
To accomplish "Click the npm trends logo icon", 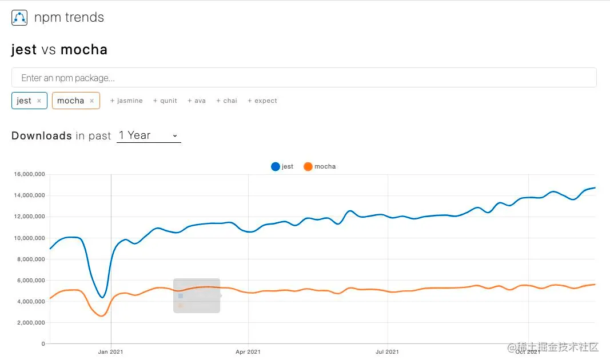I will 19,18.
